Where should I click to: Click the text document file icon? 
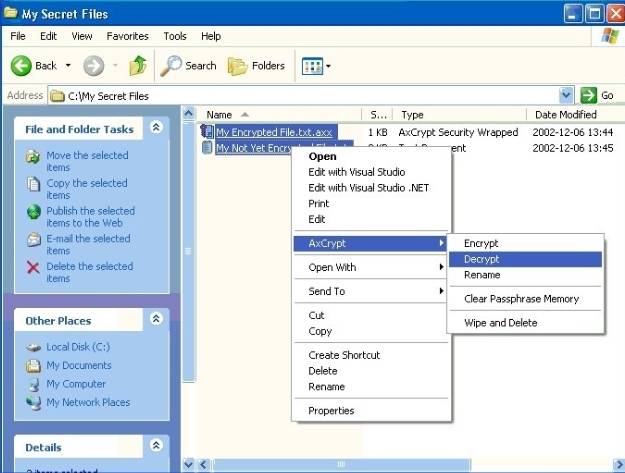pyautogui.click(x=207, y=147)
